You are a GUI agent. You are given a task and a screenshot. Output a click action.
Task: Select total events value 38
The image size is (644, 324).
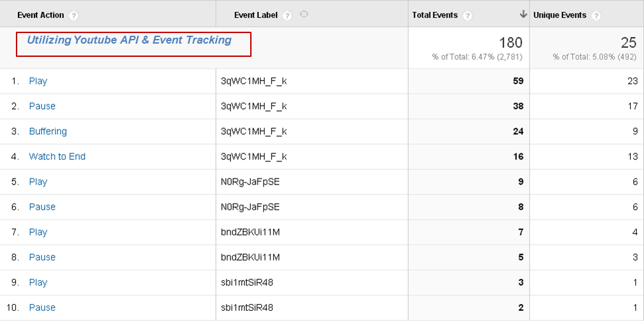tap(518, 106)
